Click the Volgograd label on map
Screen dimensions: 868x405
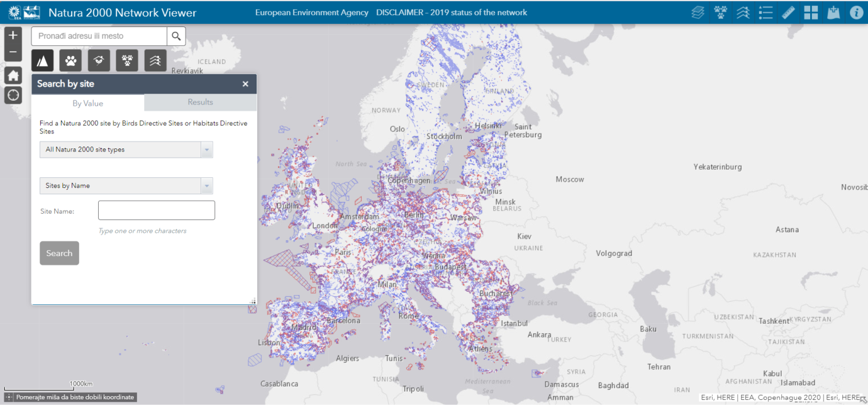click(x=614, y=253)
